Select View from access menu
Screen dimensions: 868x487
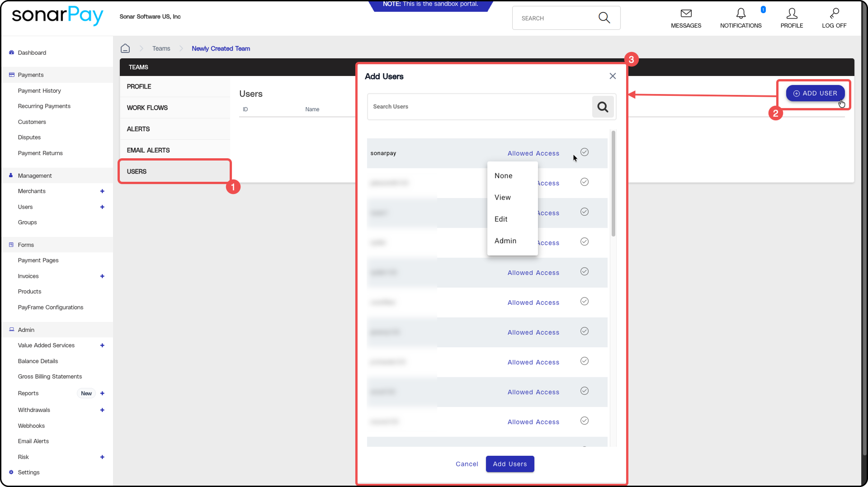click(x=512, y=198)
